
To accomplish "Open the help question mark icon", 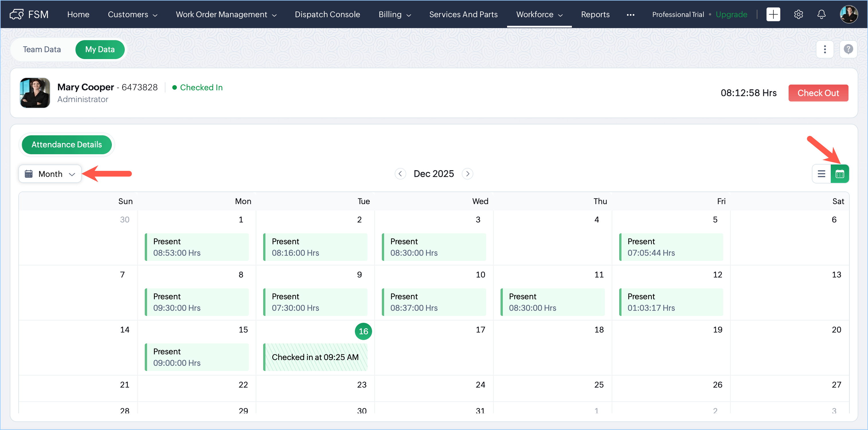I will [x=848, y=50].
